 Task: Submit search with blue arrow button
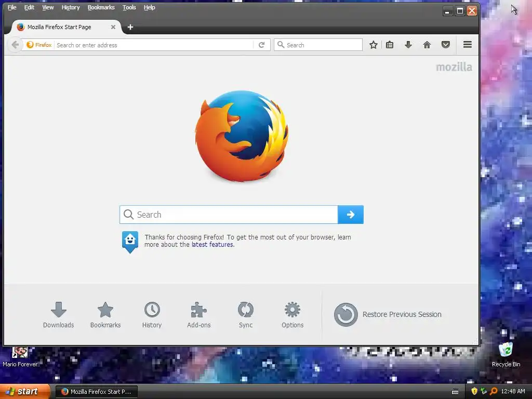point(351,215)
